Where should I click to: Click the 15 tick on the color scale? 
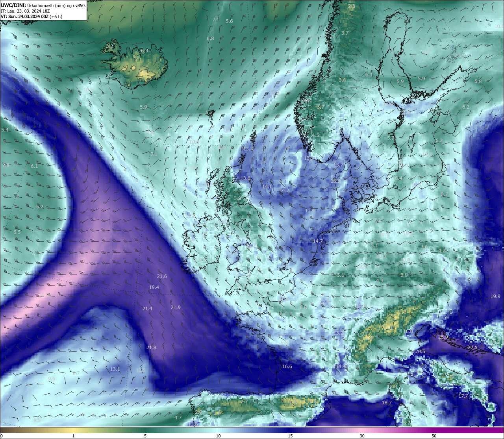tap(290, 436)
